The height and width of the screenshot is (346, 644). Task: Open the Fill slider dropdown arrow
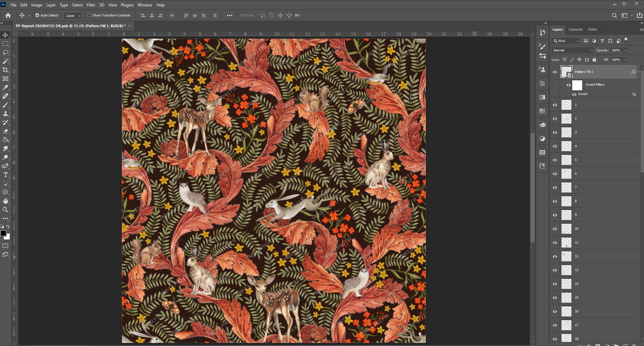coord(624,59)
